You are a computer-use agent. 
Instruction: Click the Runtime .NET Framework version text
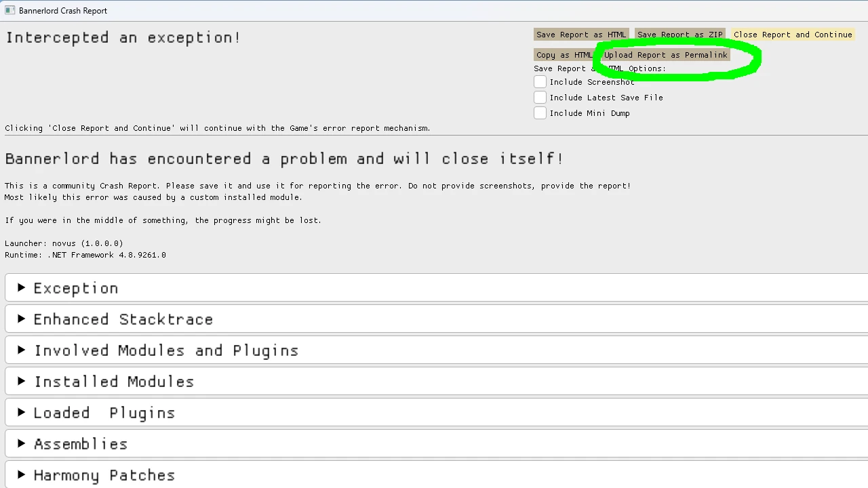pyautogui.click(x=85, y=255)
